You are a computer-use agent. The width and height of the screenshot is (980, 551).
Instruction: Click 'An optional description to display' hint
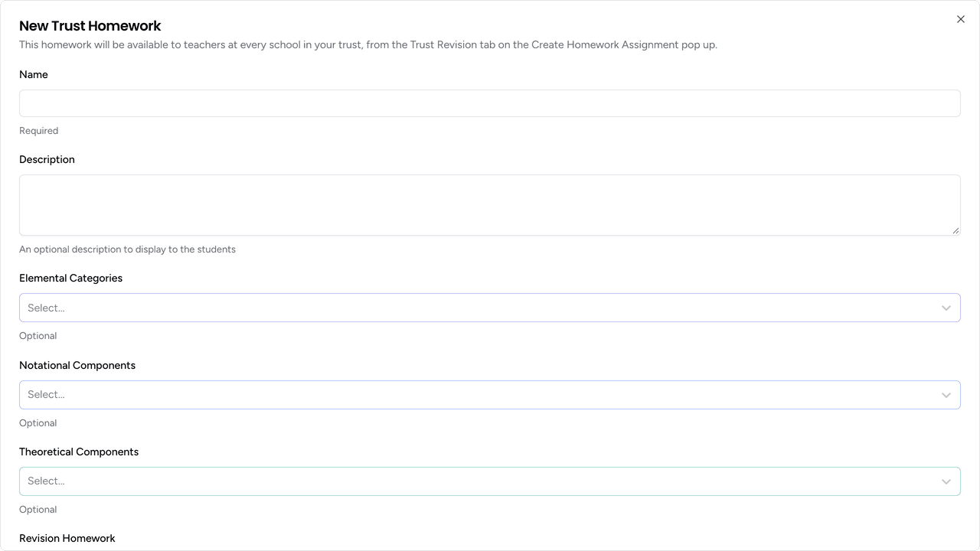(128, 249)
